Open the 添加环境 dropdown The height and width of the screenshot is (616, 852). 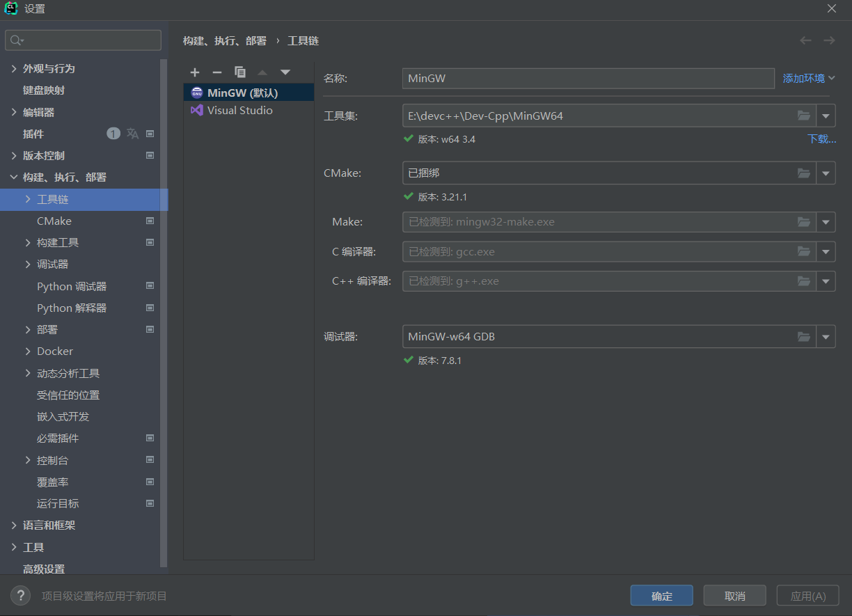coord(809,79)
